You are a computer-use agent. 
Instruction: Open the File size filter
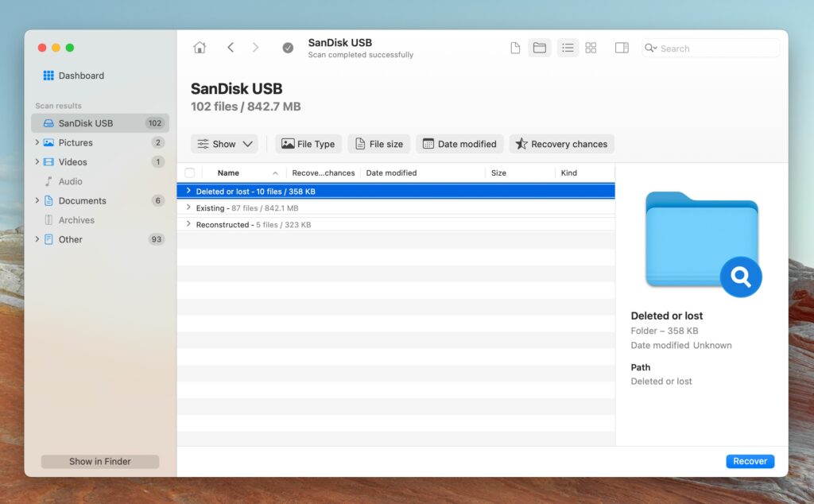click(x=378, y=144)
